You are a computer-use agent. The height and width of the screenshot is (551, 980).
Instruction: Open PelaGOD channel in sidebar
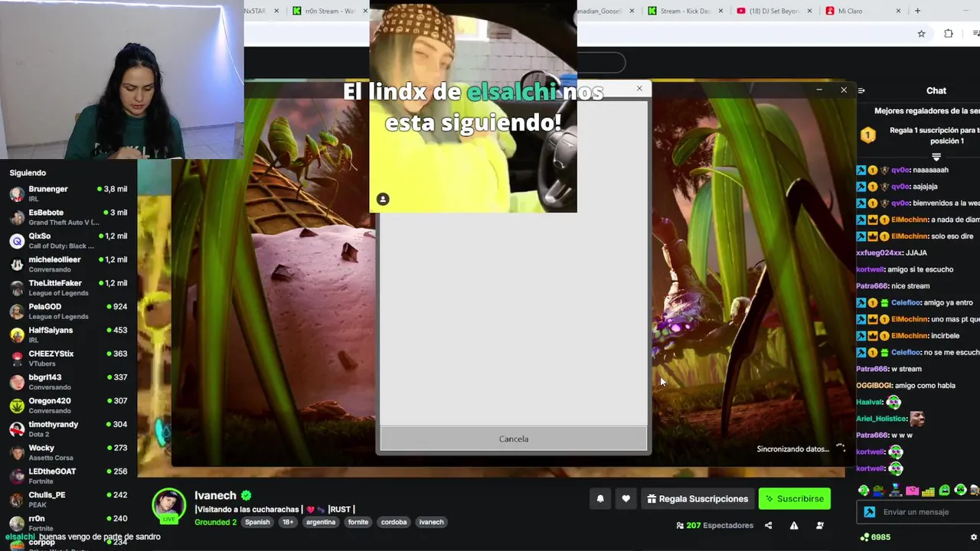pyautogui.click(x=69, y=311)
